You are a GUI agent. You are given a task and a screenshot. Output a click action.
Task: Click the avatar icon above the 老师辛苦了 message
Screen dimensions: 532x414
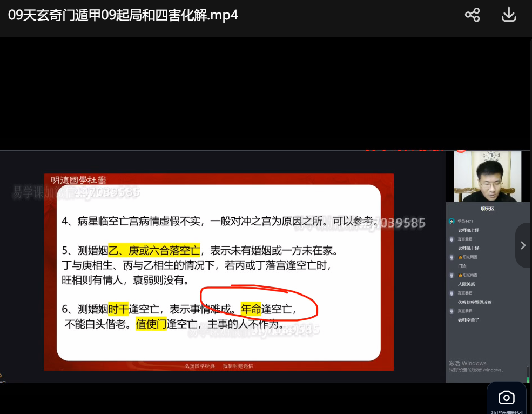coord(452,311)
